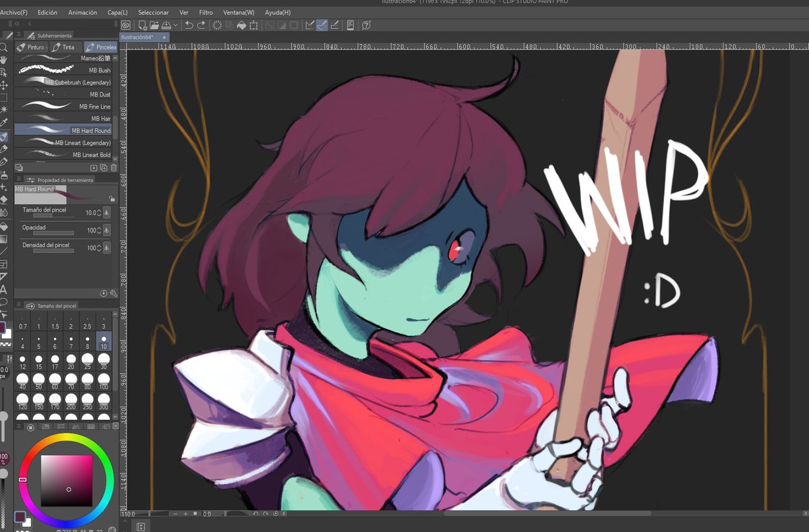Click inside the color square picker
Viewport: 809px width, 532px height.
tap(66, 480)
